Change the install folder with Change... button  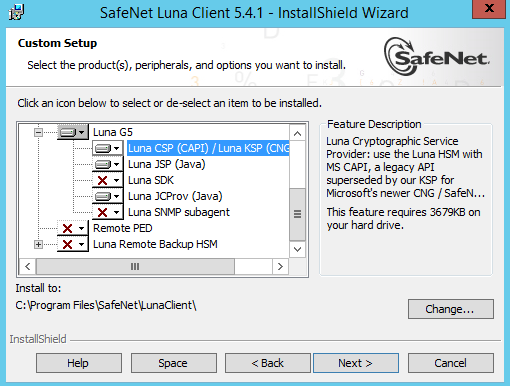point(451,309)
